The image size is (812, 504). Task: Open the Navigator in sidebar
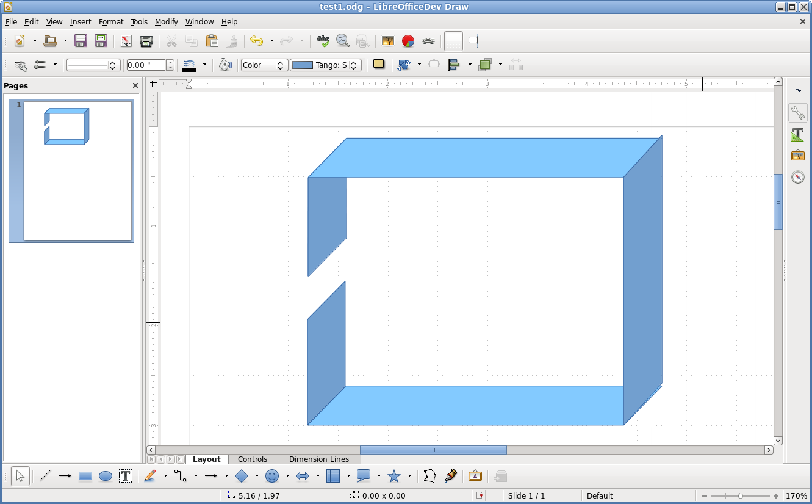pyautogui.click(x=797, y=177)
